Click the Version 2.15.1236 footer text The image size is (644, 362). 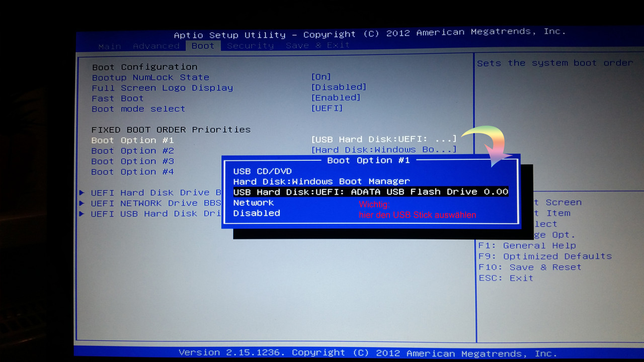[x=368, y=353]
